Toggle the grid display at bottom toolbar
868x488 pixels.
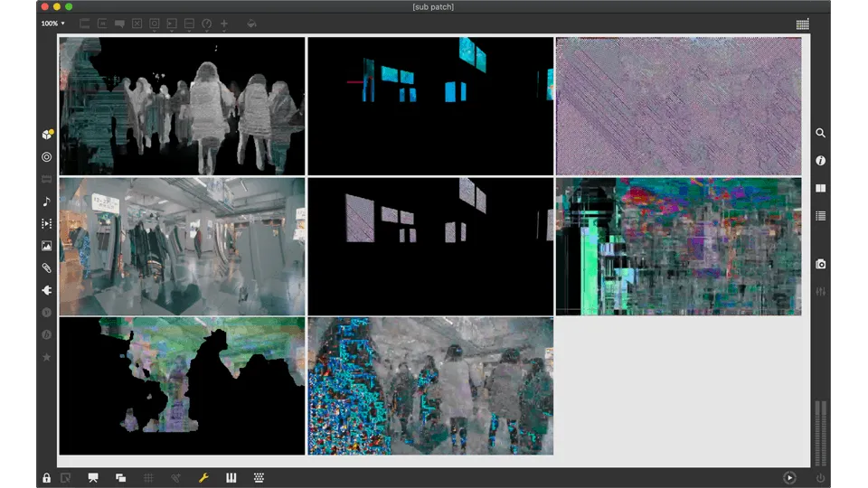148,478
